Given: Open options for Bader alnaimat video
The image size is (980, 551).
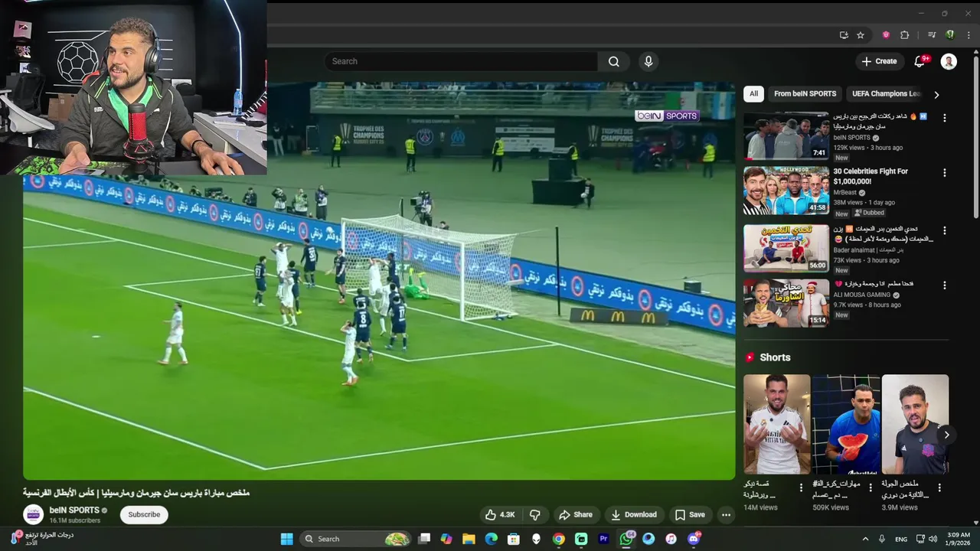Looking at the screenshot, I should (x=944, y=230).
